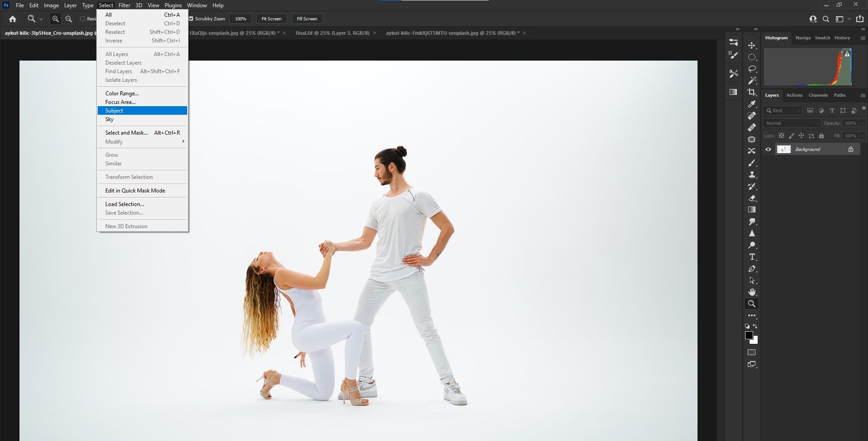The image size is (868, 441).
Task: Uncheck the Scrubby Zoom checkbox
Action: pos(191,19)
